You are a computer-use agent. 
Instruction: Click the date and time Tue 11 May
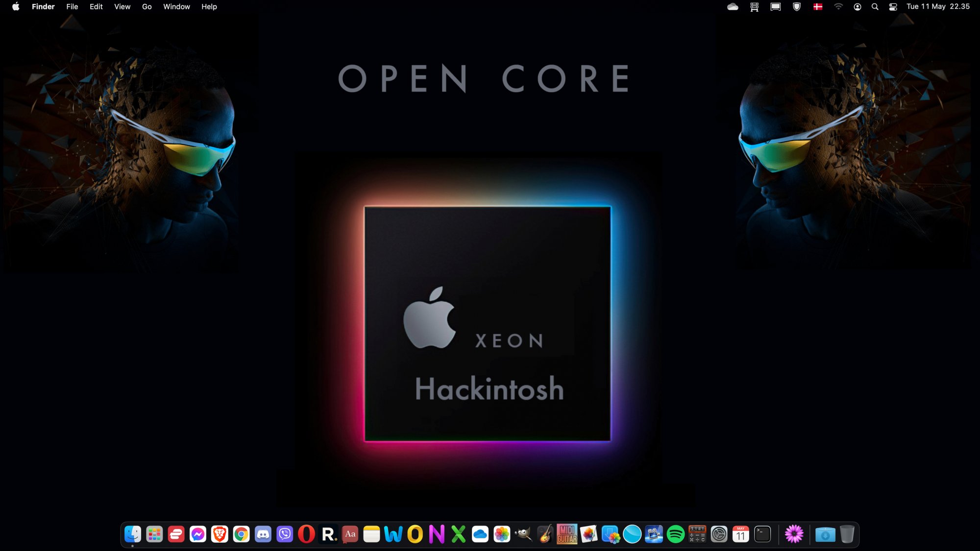click(x=938, y=6)
